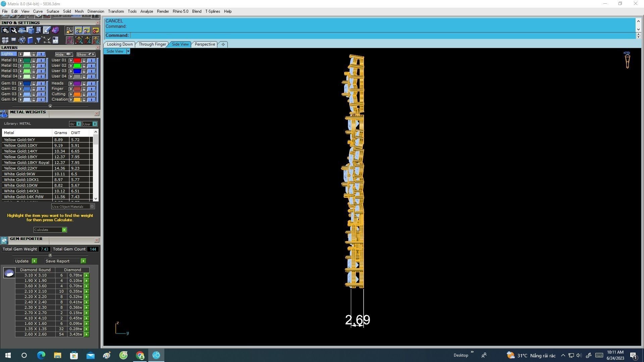This screenshot has width=644, height=362.
Task: Click the blue book icon
Action: 30,40
